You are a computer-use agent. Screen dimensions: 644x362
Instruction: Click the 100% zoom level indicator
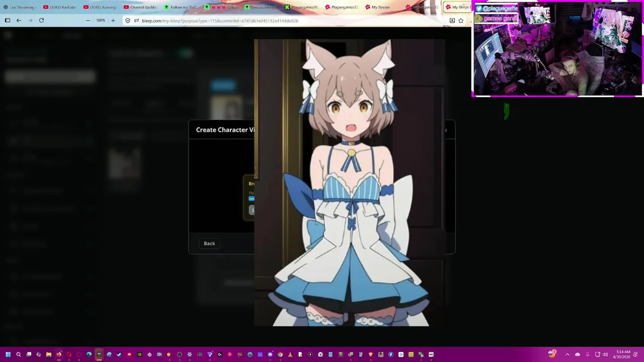coord(101,21)
